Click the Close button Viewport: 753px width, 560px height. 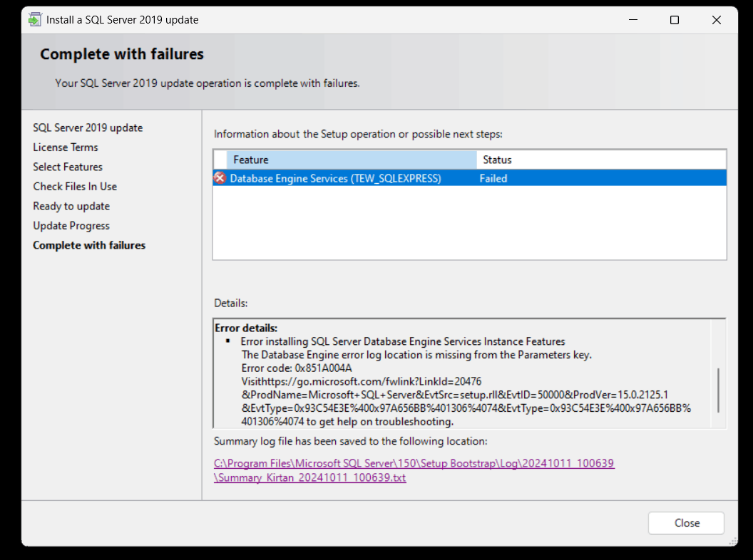(685, 523)
